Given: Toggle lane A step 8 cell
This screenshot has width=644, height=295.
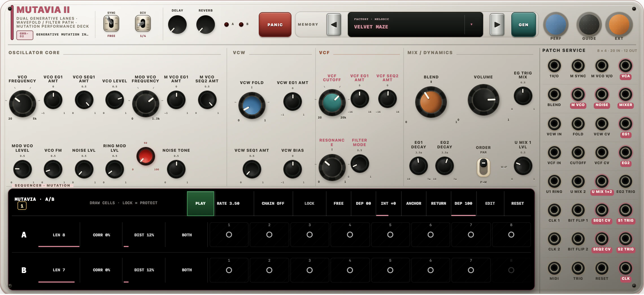Looking at the screenshot, I should 511,235.
